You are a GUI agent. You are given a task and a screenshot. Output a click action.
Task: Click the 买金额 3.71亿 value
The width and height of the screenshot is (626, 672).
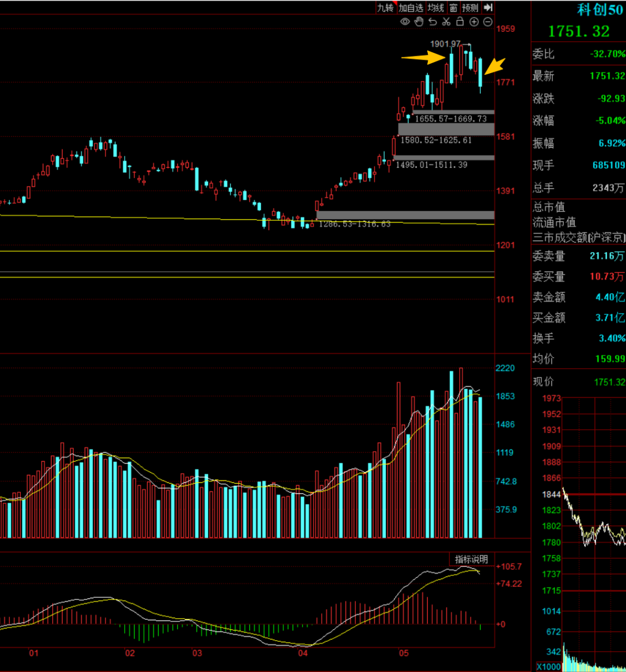click(610, 318)
